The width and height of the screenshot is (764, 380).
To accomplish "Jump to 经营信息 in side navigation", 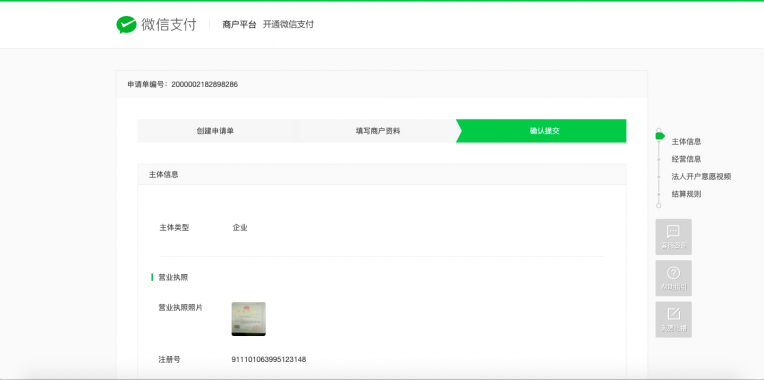I will point(686,159).
